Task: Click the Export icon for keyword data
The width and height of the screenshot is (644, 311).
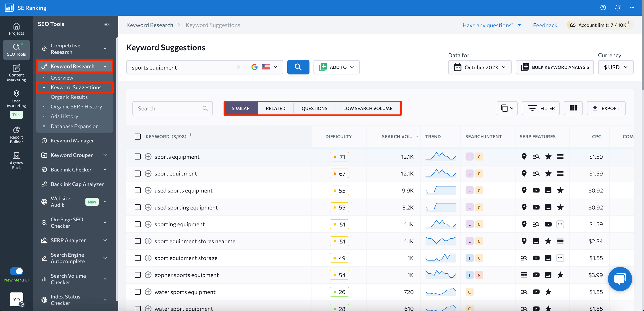Action: point(606,108)
